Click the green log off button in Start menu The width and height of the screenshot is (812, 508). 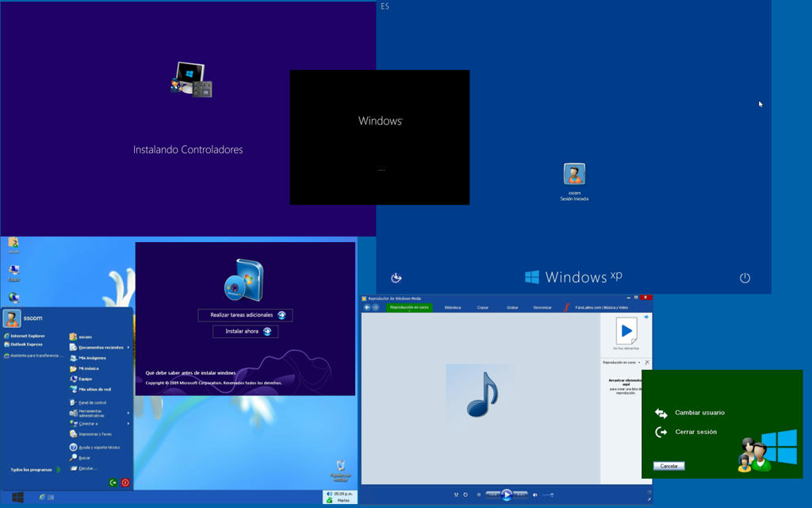pyautogui.click(x=113, y=483)
